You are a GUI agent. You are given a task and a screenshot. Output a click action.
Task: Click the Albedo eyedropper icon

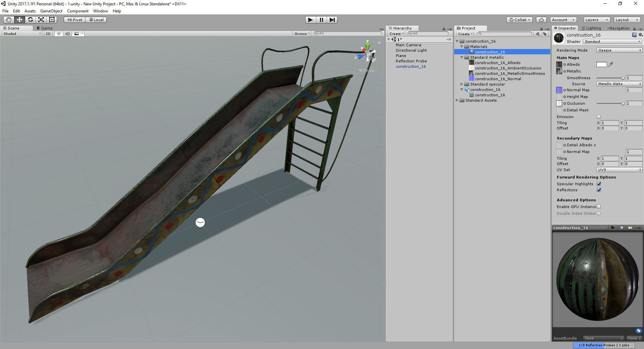click(x=611, y=64)
